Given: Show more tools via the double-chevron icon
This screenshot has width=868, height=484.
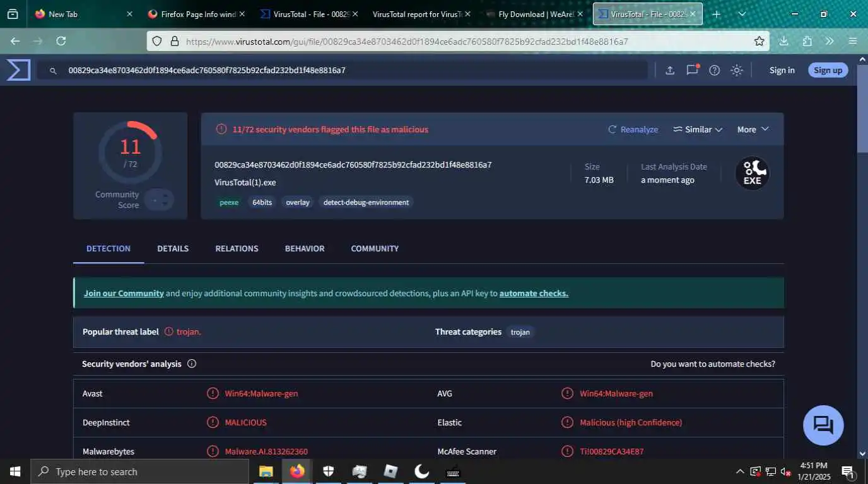Looking at the screenshot, I should (830, 41).
